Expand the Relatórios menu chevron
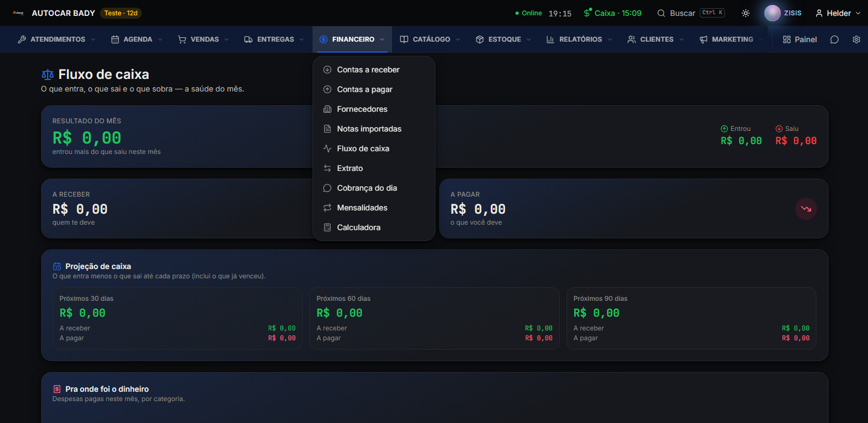This screenshot has width=868, height=423. point(610,39)
